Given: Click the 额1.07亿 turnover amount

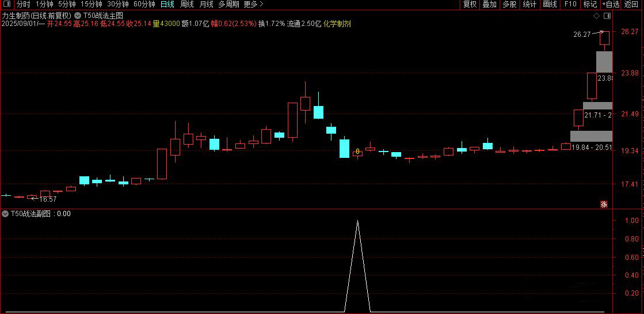Looking at the screenshot, I should tap(195, 24).
